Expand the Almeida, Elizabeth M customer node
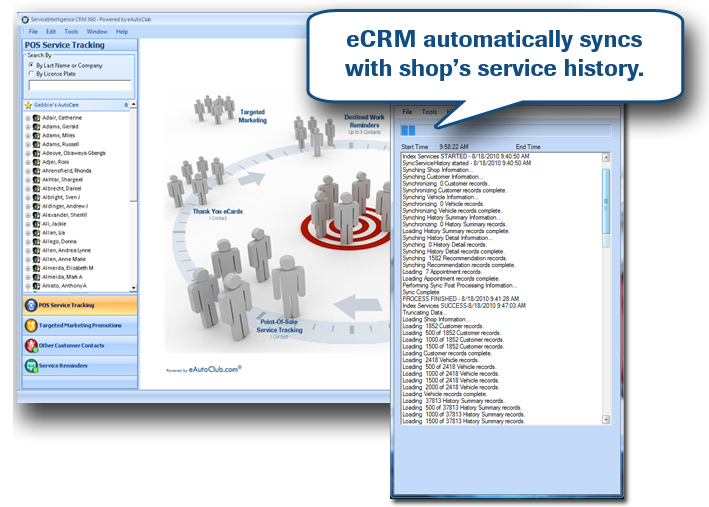709x507 pixels. [28, 268]
